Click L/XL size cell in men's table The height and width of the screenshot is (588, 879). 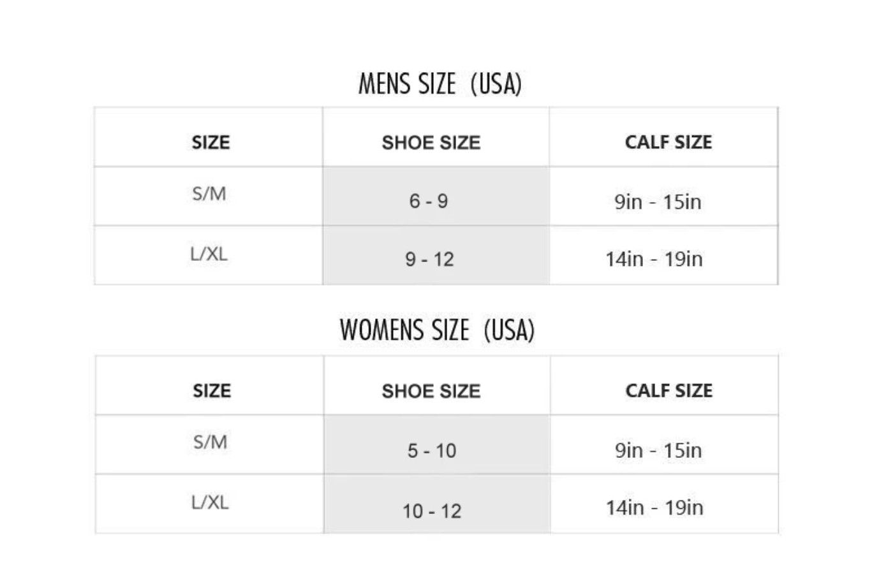pyautogui.click(x=209, y=254)
